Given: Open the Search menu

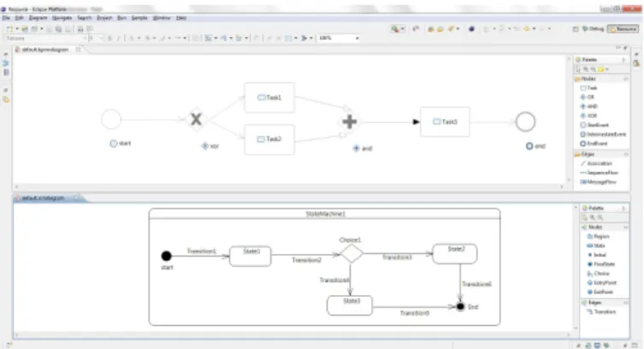Looking at the screenshot, I should tap(85, 18).
